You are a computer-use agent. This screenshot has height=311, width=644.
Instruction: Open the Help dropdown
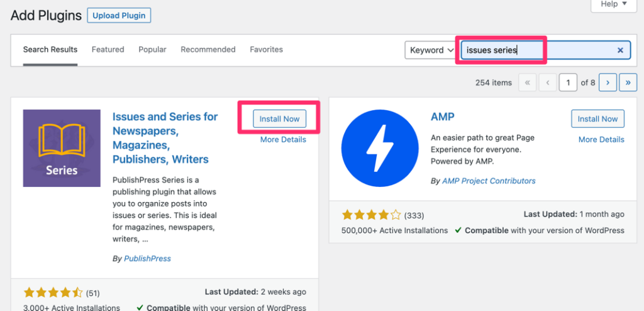(614, 4)
